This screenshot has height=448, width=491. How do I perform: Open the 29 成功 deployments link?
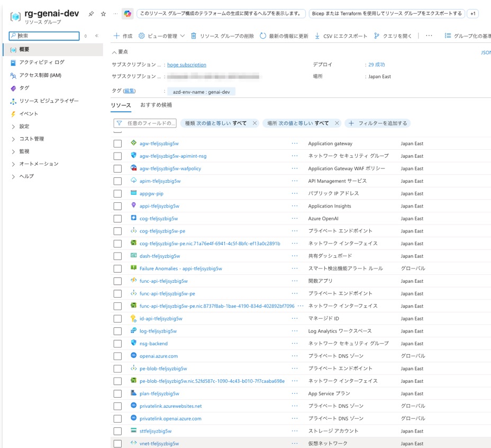pos(376,65)
